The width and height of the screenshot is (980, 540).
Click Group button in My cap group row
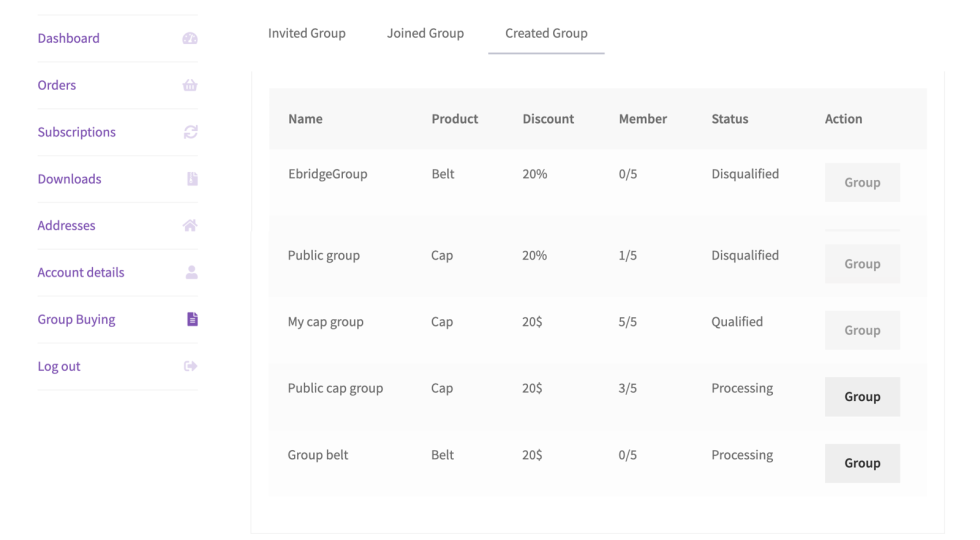click(862, 330)
